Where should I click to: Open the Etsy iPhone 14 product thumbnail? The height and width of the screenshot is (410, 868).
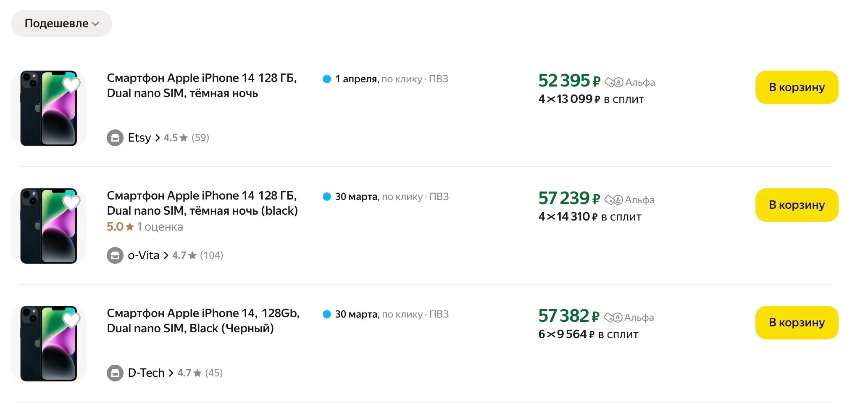click(x=48, y=108)
